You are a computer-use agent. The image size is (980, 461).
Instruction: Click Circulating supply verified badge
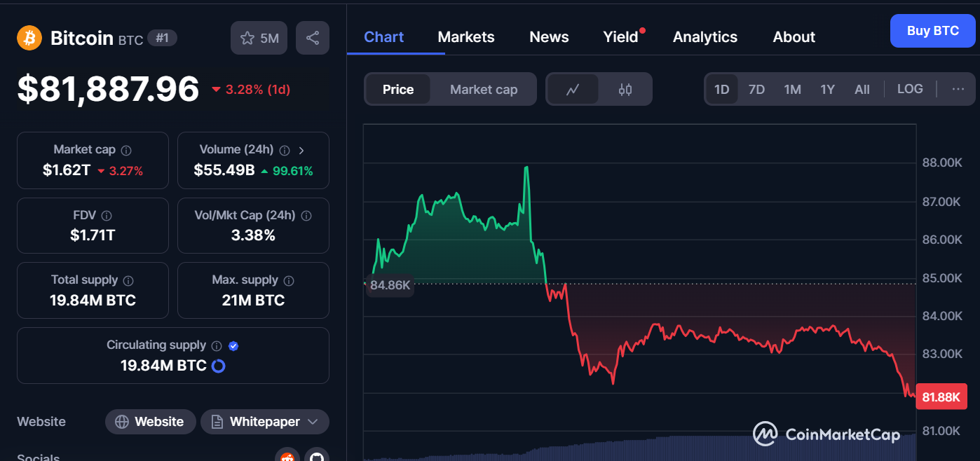(234, 345)
